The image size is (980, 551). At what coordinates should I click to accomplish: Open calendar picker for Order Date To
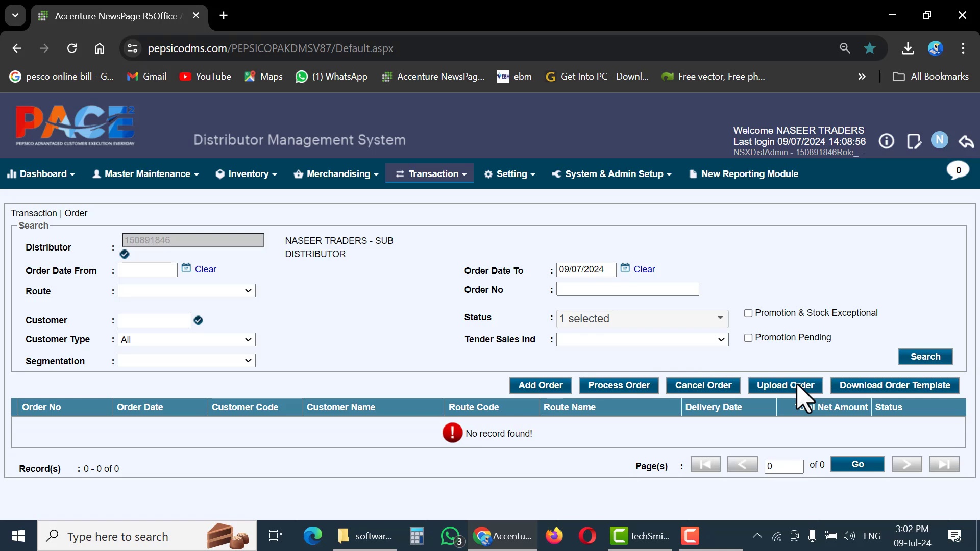(625, 268)
